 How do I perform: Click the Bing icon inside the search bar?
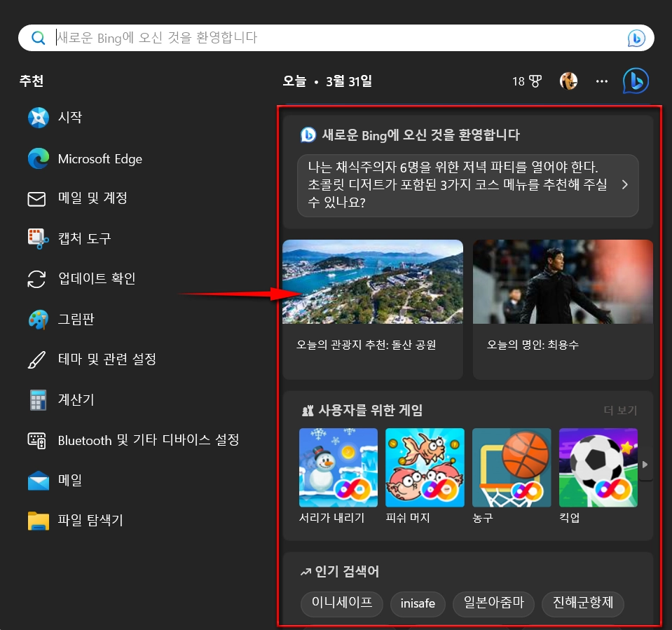click(636, 39)
